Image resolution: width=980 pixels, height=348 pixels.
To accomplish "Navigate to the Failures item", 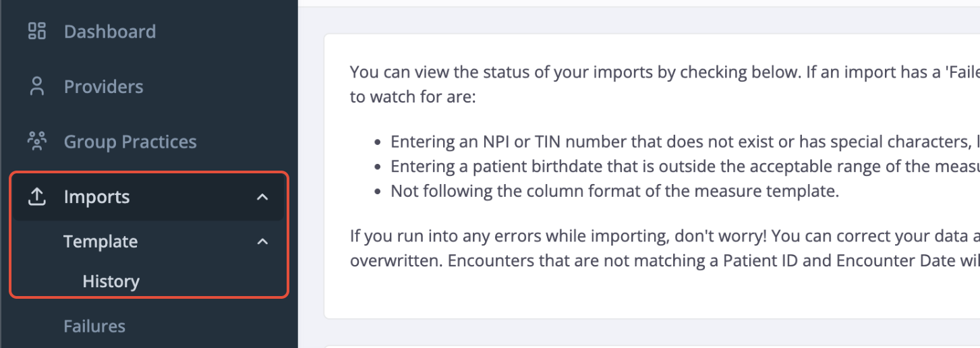I will [94, 326].
